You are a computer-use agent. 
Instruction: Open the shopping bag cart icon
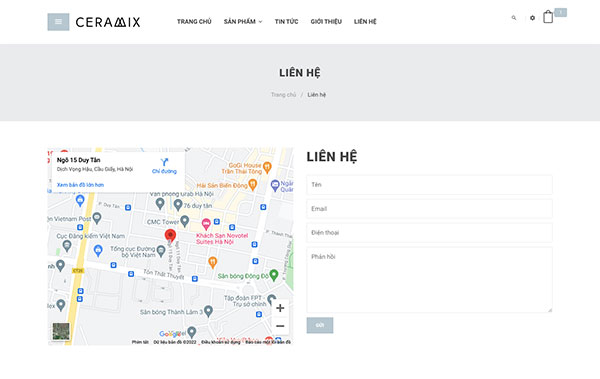click(548, 17)
